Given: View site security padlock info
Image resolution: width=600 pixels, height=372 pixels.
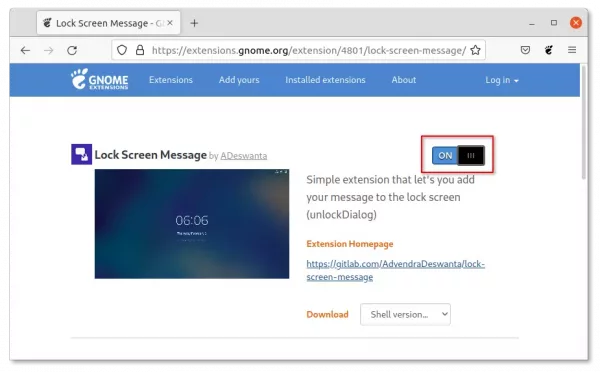Looking at the screenshot, I should pos(140,50).
